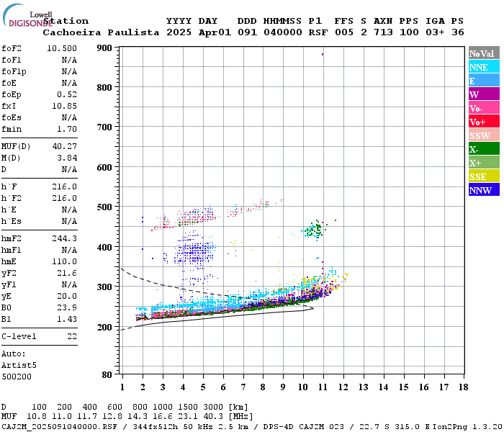Click the h`F value 216.0

(64, 186)
